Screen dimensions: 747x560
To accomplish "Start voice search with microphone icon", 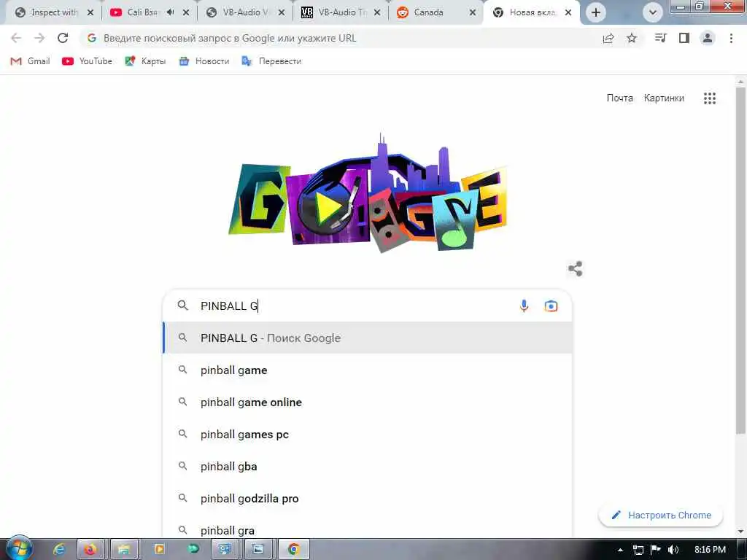I will click(x=524, y=306).
